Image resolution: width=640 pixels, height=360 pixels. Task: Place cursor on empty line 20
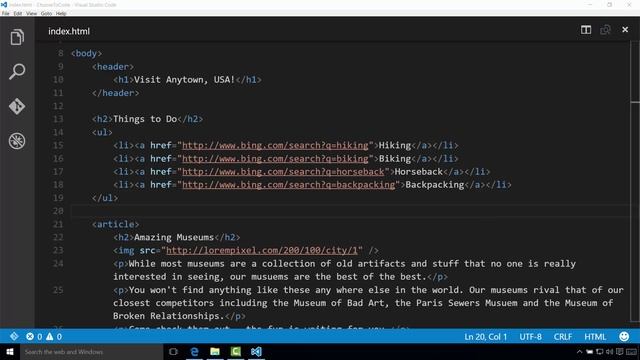pyautogui.click(x=351, y=211)
